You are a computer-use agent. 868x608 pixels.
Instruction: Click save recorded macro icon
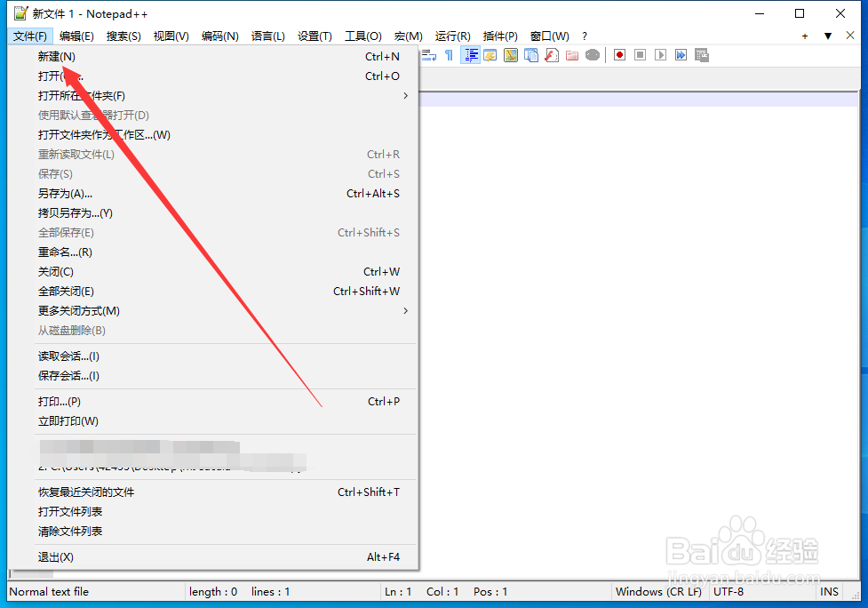pyautogui.click(x=701, y=55)
